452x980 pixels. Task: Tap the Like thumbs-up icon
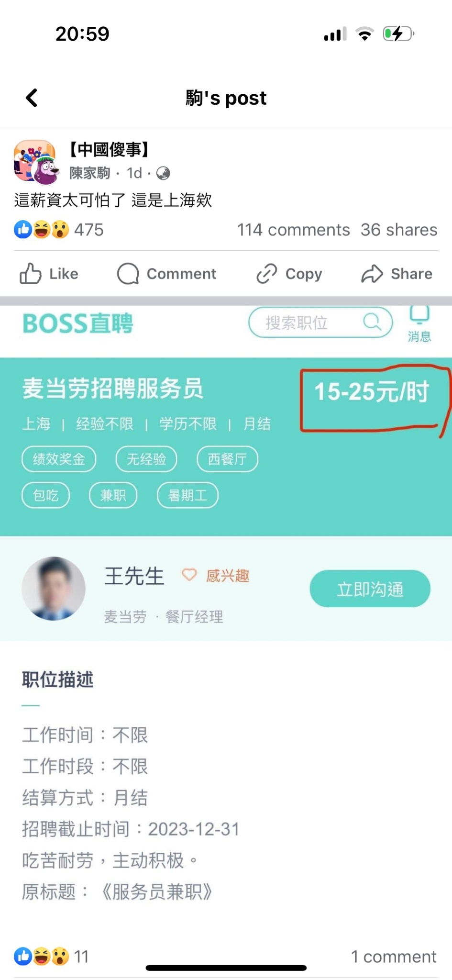pyautogui.click(x=30, y=274)
